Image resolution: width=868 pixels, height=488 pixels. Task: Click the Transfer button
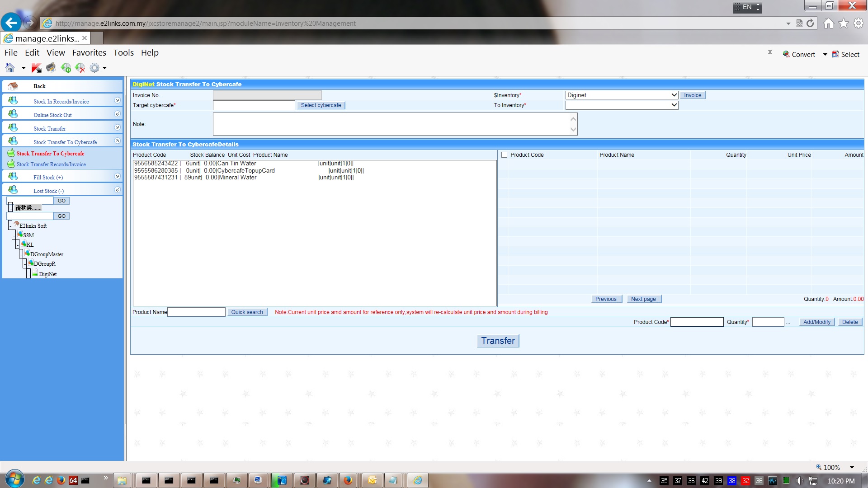click(x=498, y=341)
